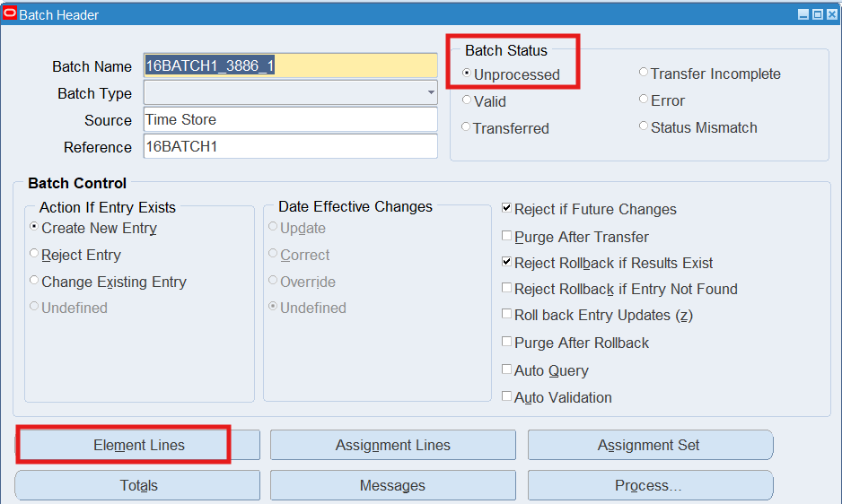The image size is (842, 504).
Task: Pick Reject Entry radio option
Action: [34, 255]
